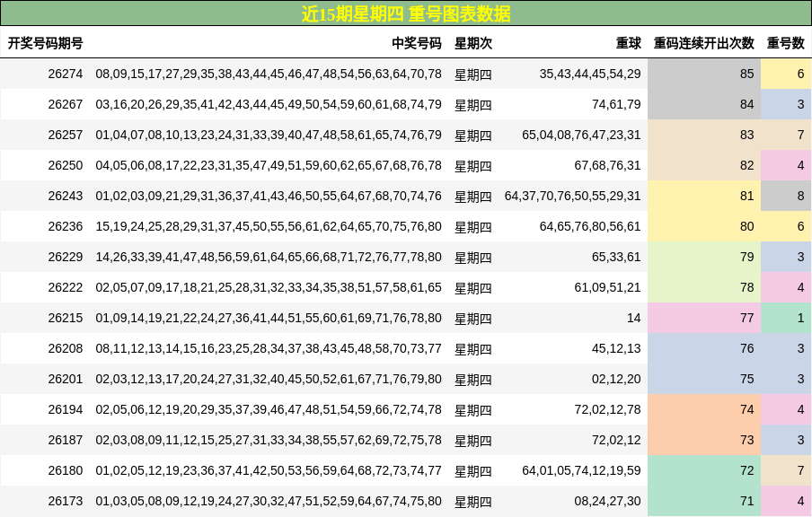Click winning numbers cell of row 26215
812x517 pixels.
click(269, 319)
